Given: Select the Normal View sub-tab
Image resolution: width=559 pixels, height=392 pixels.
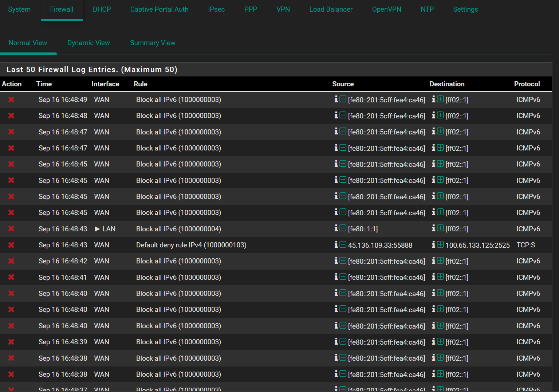Looking at the screenshot, I should [x=28, y=43].
